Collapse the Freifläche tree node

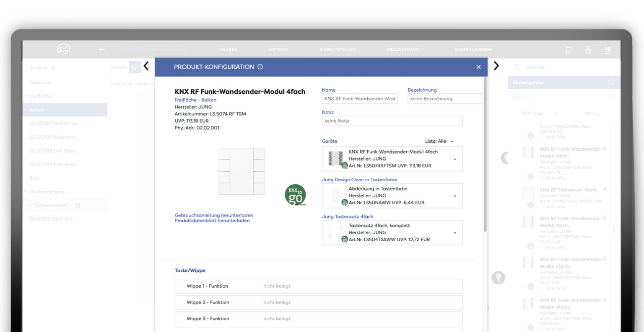click(x=26, y=96)
